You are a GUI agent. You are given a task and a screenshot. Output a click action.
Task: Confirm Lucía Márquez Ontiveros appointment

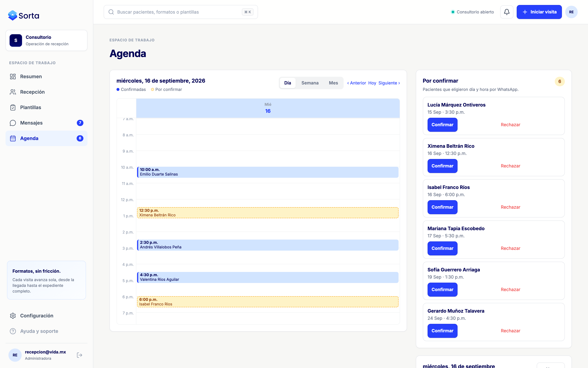point(442,125)
